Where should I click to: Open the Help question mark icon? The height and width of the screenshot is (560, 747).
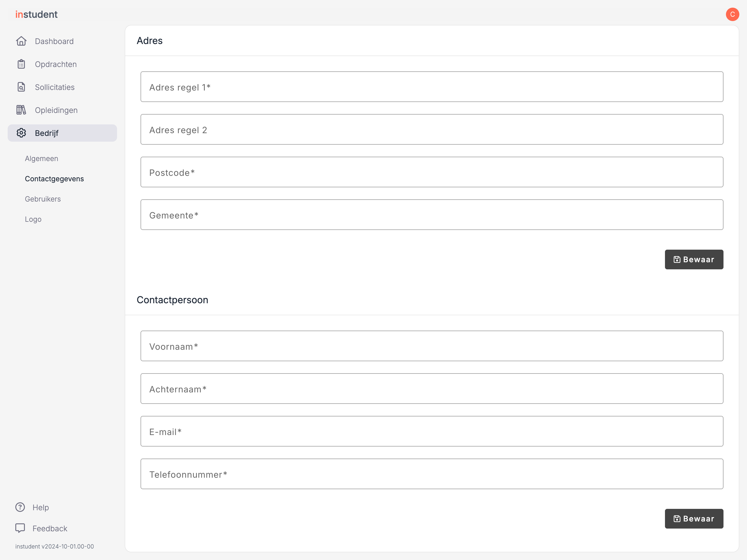tap(20, 507)
